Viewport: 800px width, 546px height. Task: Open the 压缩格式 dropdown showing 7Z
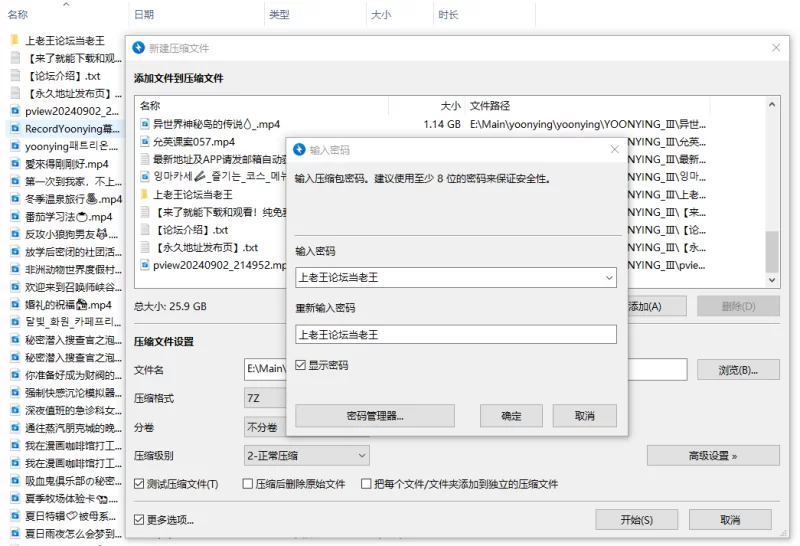pos(265,398)
